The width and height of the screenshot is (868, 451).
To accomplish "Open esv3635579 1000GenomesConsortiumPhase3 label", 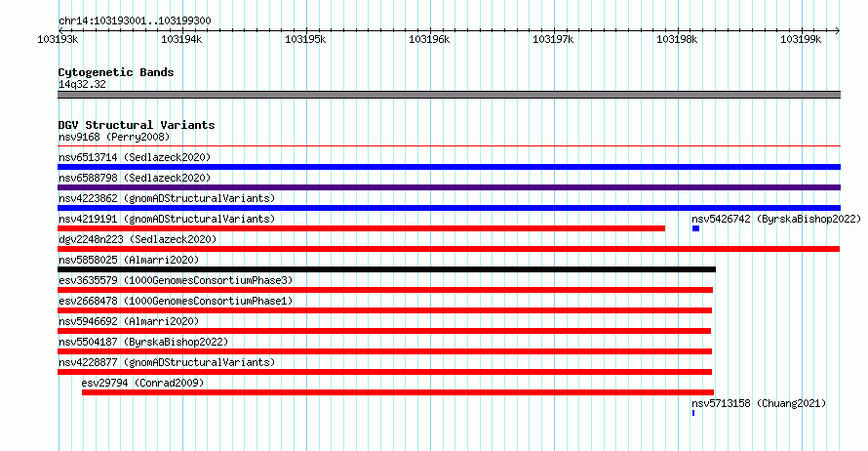I will pyautogui.click(x=176, y=280).
